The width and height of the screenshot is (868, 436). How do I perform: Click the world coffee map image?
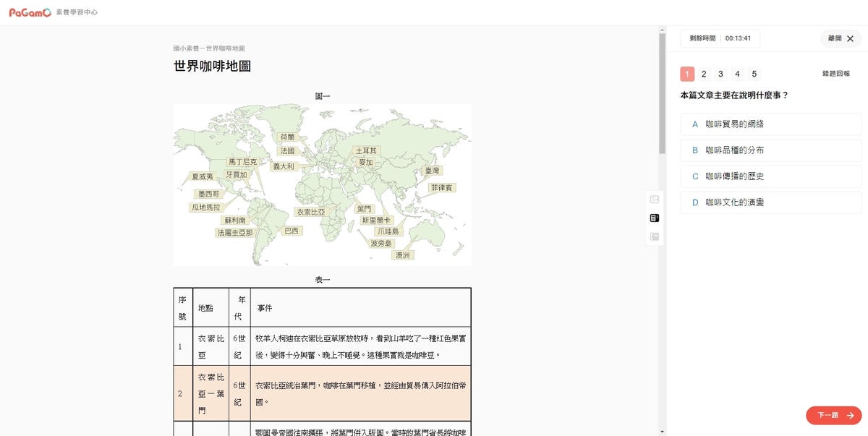tap(322, 184)
